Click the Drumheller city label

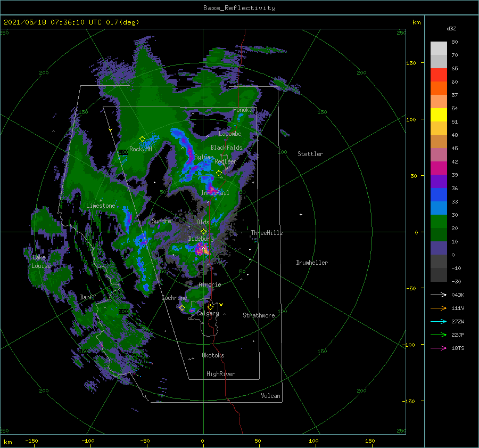pos(312,263)
